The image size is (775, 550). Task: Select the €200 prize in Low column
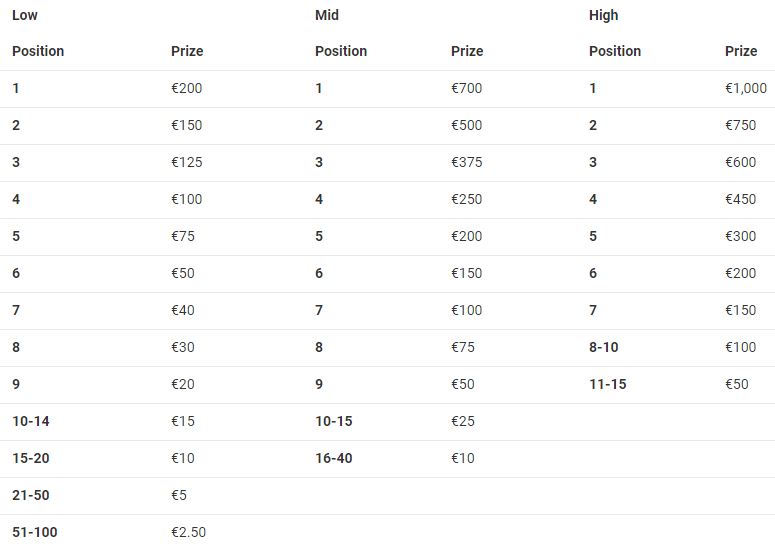(186, 88)
